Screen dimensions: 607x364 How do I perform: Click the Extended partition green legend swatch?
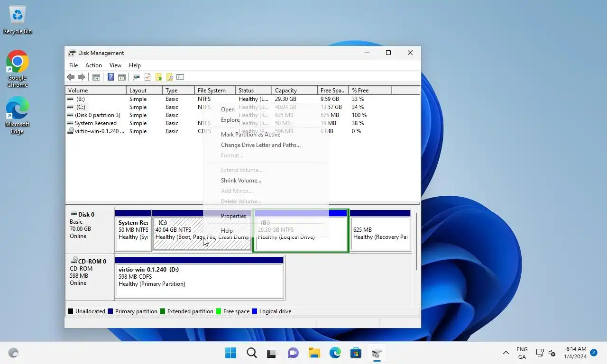[163, 311]
